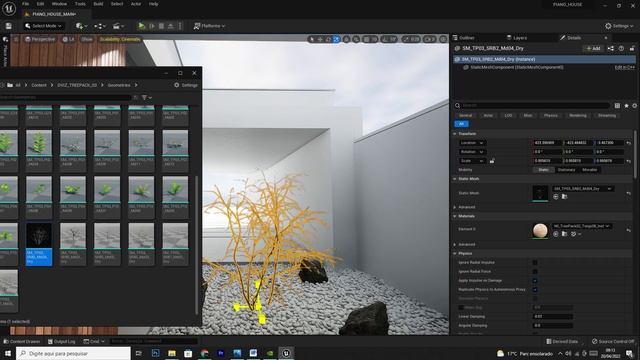Choose the Rotate tool in the viewport toolbar

coord(329,39)
